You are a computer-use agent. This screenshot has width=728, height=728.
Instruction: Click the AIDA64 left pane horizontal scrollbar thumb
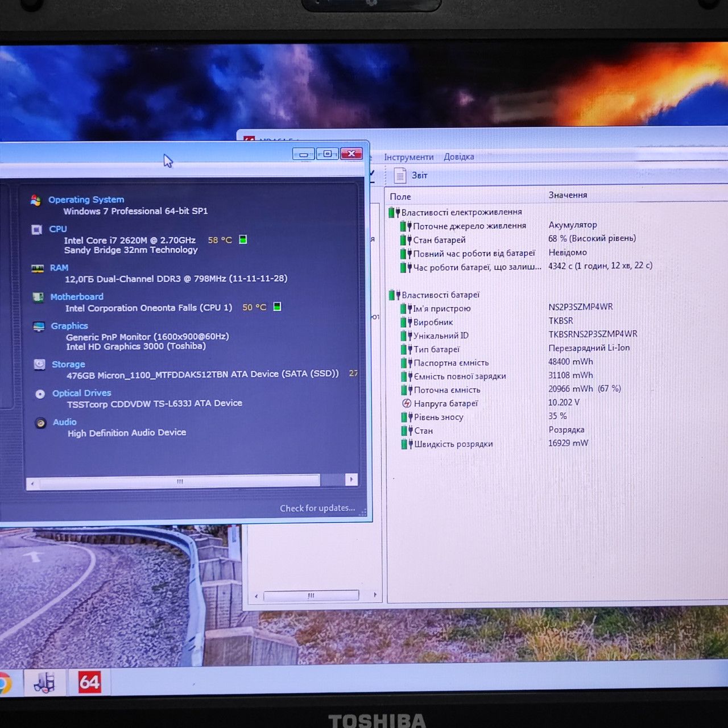(x=311, y=595)
